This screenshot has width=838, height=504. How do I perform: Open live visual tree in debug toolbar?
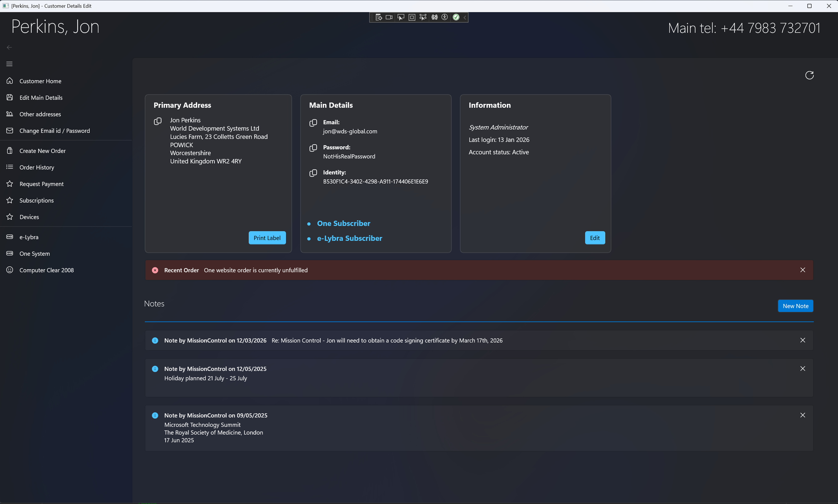point(379,17)
